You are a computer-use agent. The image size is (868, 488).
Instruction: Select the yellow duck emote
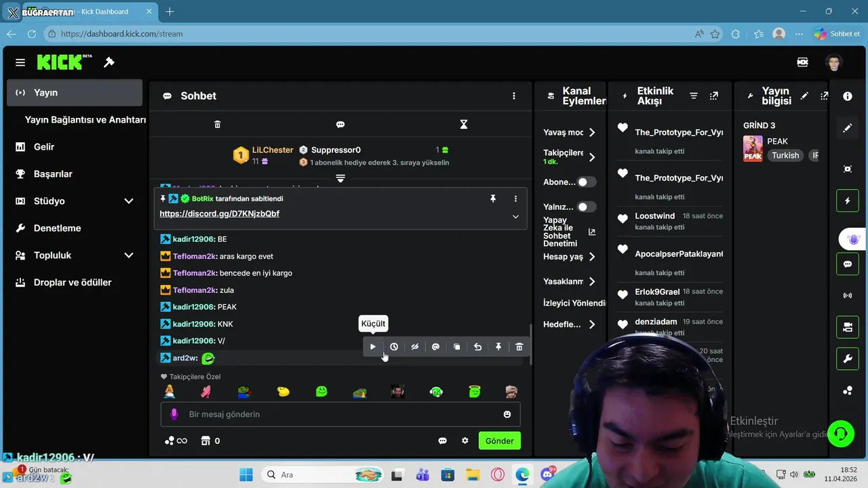pyautogui.click(x=283, y=392)
